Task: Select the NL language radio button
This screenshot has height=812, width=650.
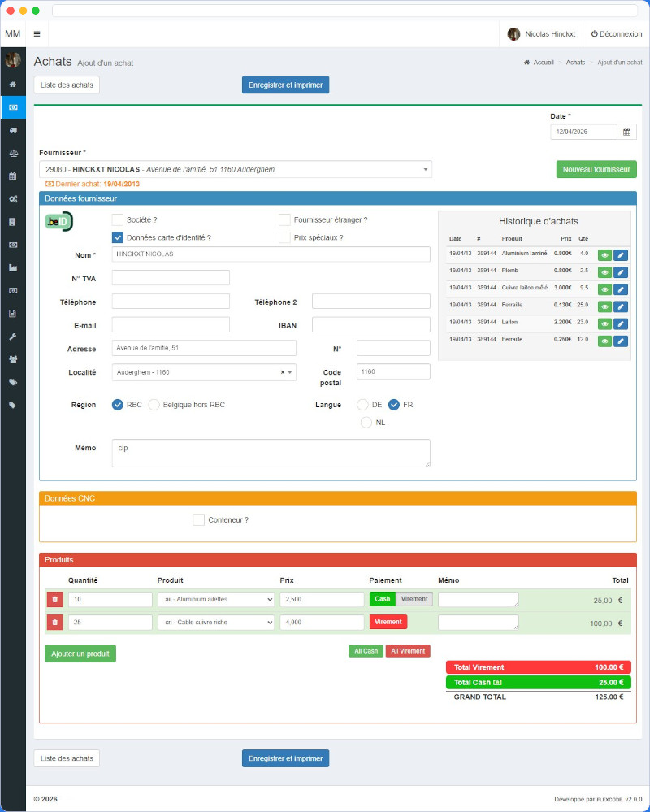Action: [366, 423]
